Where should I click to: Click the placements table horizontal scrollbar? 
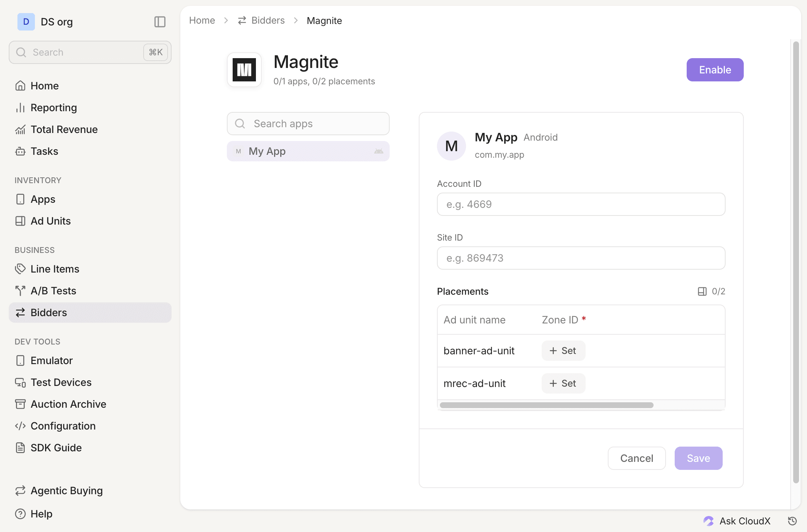coord(547,405)
